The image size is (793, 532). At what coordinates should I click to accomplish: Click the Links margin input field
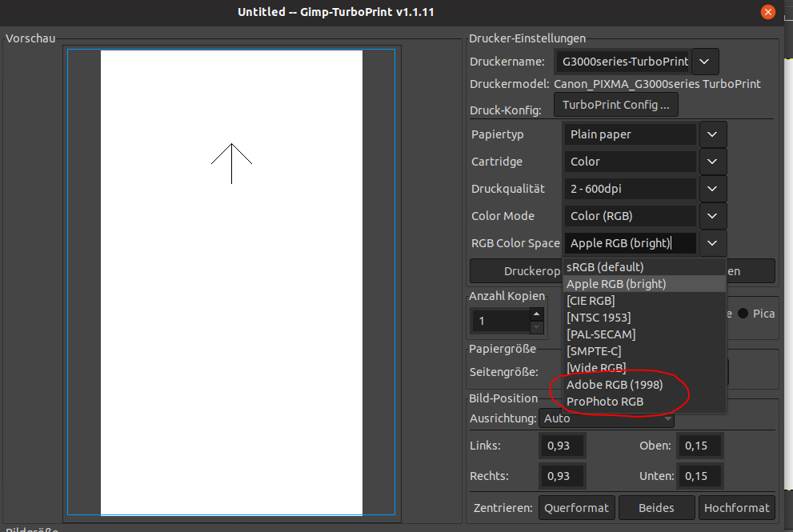pyautogui.click(x=563, y=446)
